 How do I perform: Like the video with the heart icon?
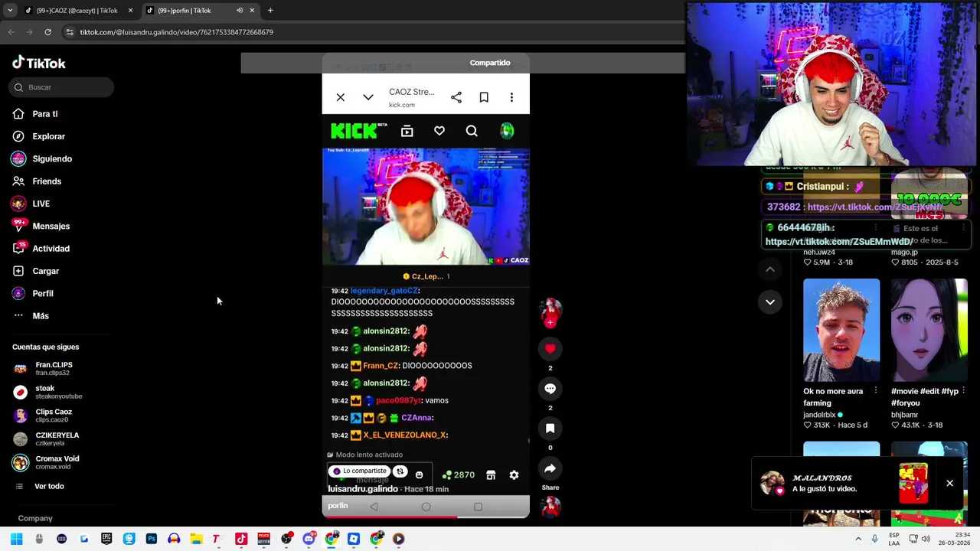click(550, 349)
